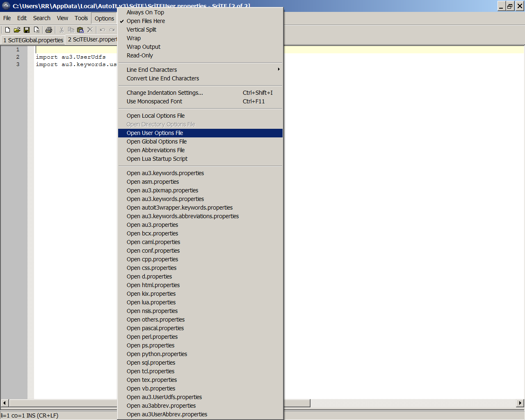Click the New file toolbar icon
Viewport: 525px width, 420px height.
pyautogui.click(x=7, y=30)
